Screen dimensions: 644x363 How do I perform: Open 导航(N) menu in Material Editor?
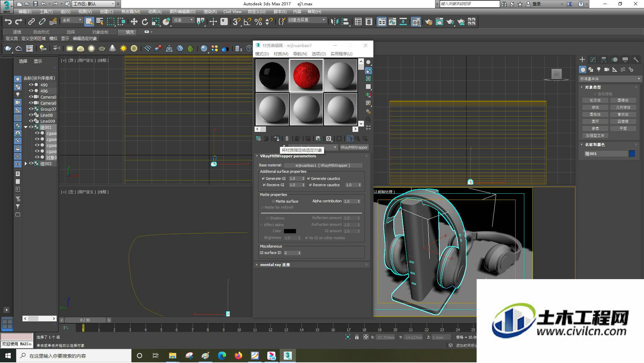point(300,54)
